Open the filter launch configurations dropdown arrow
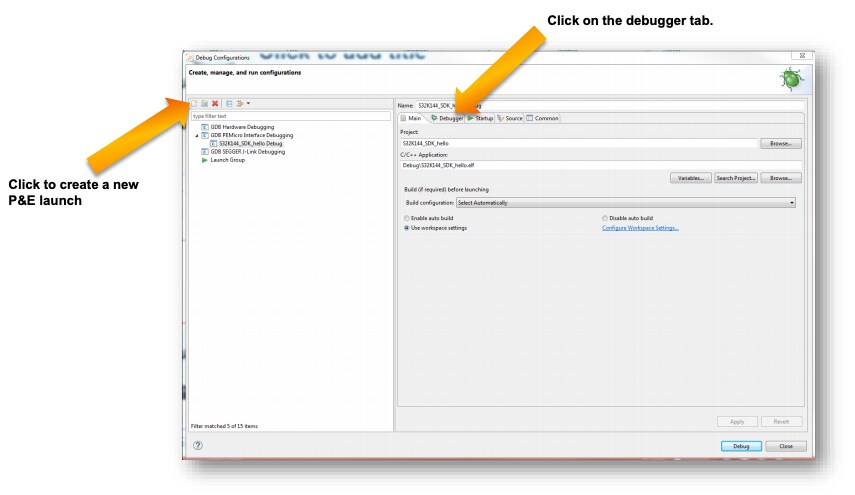The height and width of the screenshot is (495, 855). coord(248,103)
